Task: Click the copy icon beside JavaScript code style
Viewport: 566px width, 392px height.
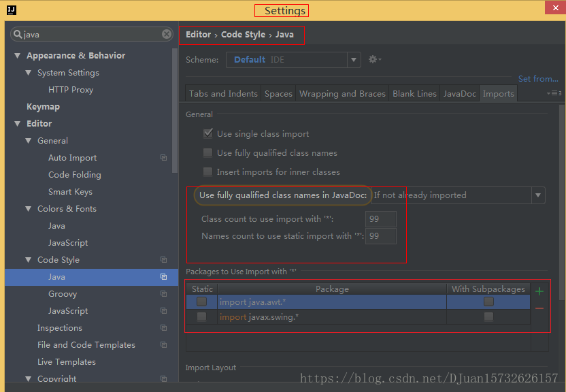Action: [x=163, y=311]
